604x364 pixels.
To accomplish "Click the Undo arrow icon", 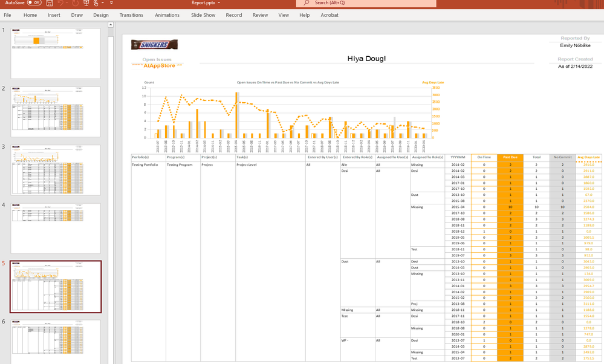I will [x=60, y=3].
